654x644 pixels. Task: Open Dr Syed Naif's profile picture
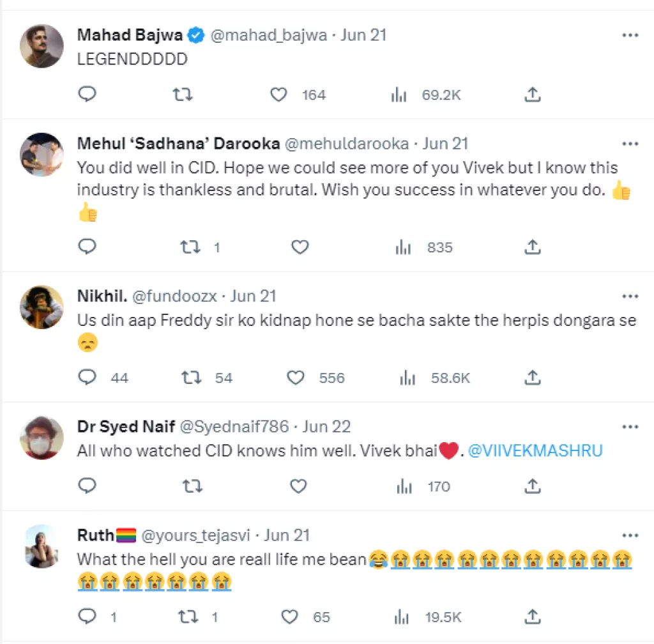pyautogui.click(x=42, y=438)
